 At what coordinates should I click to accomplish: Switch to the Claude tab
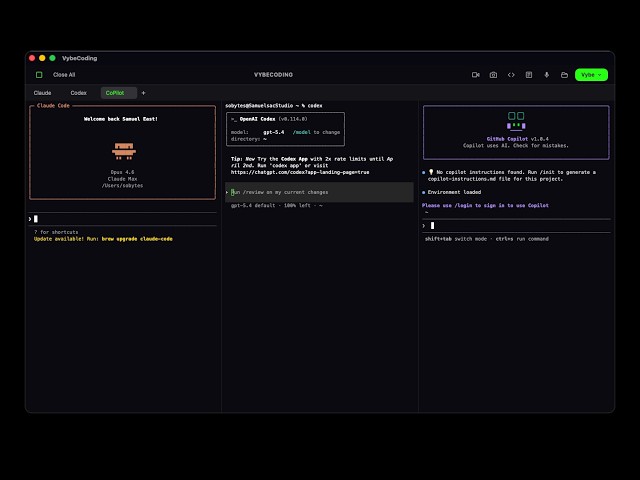point(42,93)
